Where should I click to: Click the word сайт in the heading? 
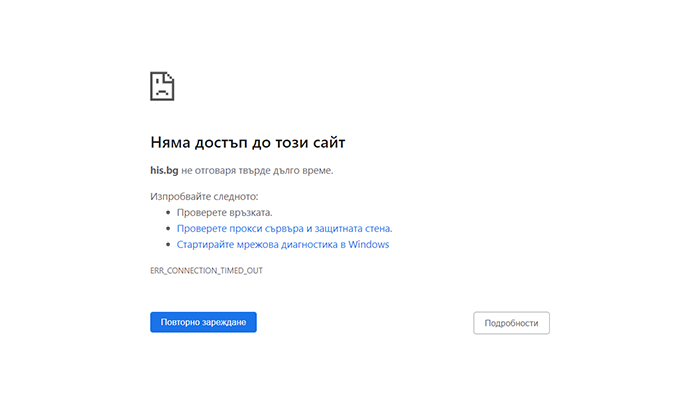click(329, 142)
